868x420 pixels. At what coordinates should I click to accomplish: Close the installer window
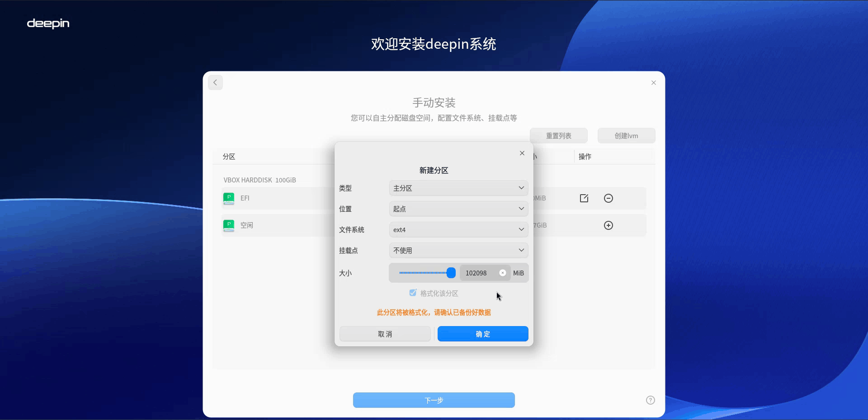click(x=654, y=83)
